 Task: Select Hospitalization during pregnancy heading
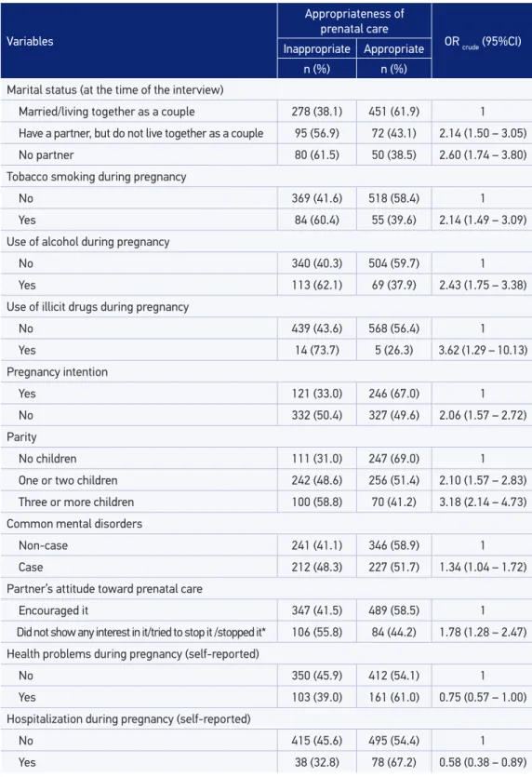[x=128, y=719]
